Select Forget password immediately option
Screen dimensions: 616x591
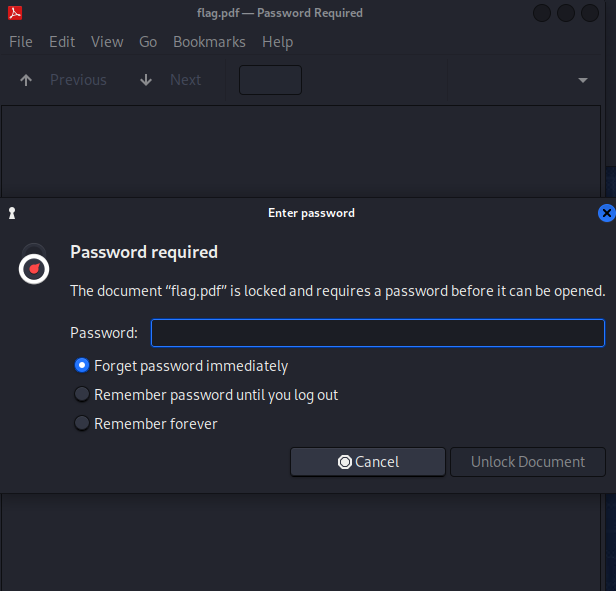pyautogui.click(x=82, y=365)
